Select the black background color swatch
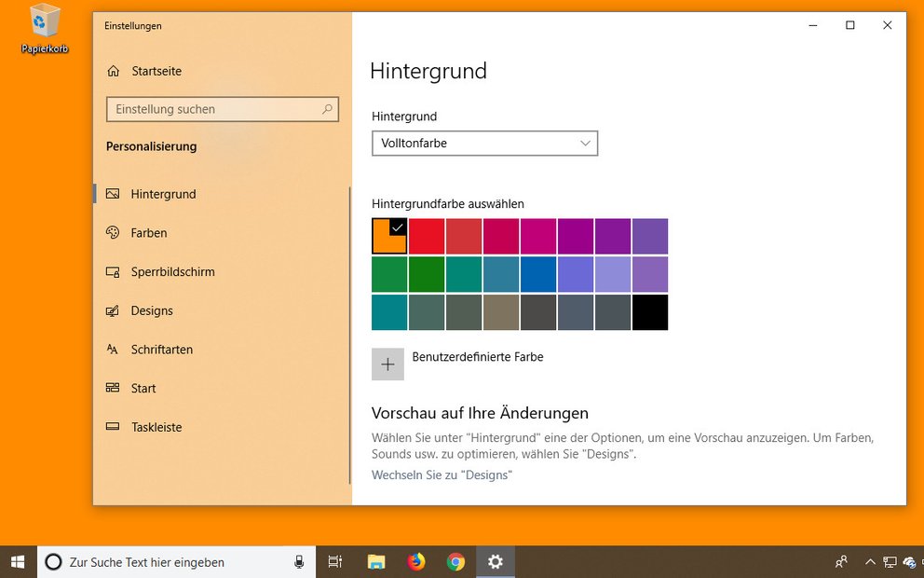The height and width of the screenshot is (578, 924). pyautogui.click(x=650, y=312)
